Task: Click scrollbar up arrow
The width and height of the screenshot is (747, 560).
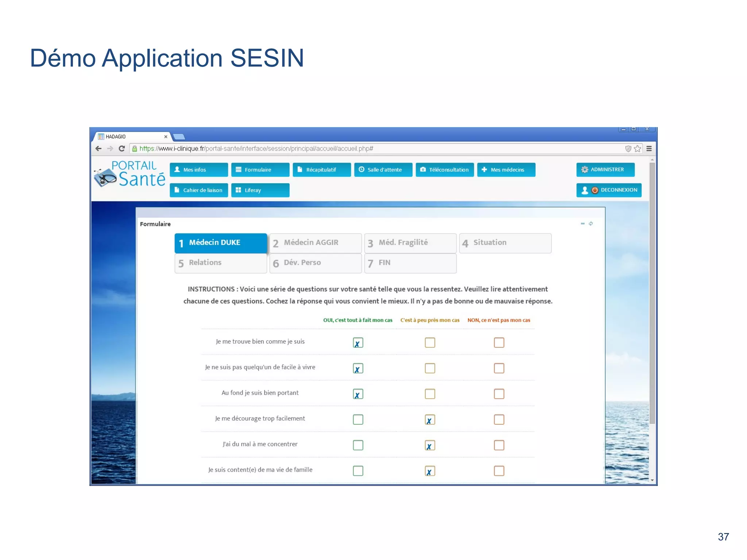Action: coord(652,160)
